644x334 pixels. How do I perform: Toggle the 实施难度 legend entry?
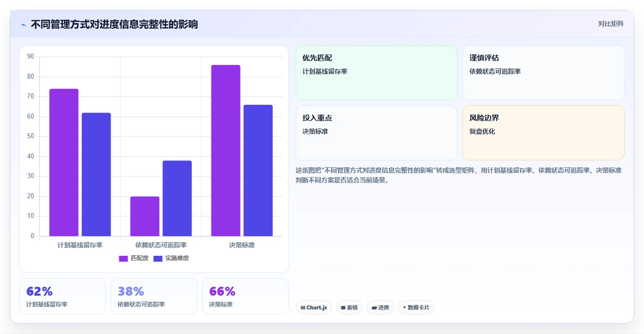point(171,258)
